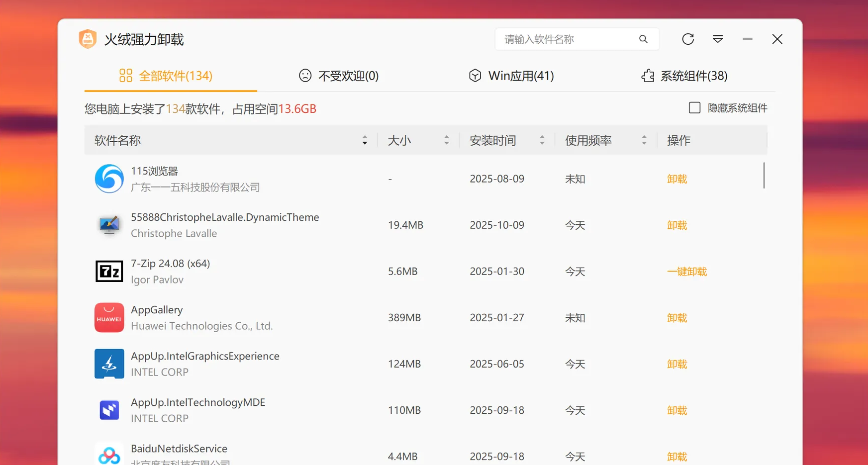
Task: Enable the 隐藏系统组件 checkbox
Action: (x=694, y=107)
